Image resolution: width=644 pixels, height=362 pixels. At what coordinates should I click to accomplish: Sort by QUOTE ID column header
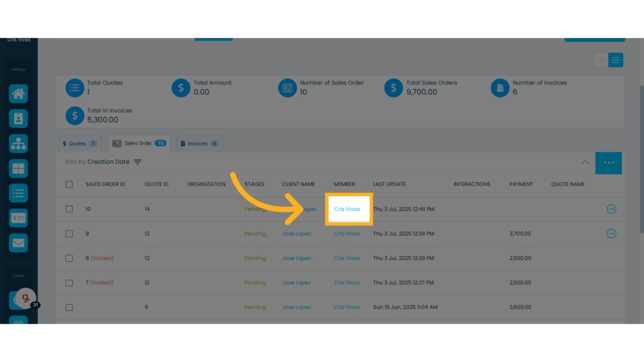tap(156, 184)
